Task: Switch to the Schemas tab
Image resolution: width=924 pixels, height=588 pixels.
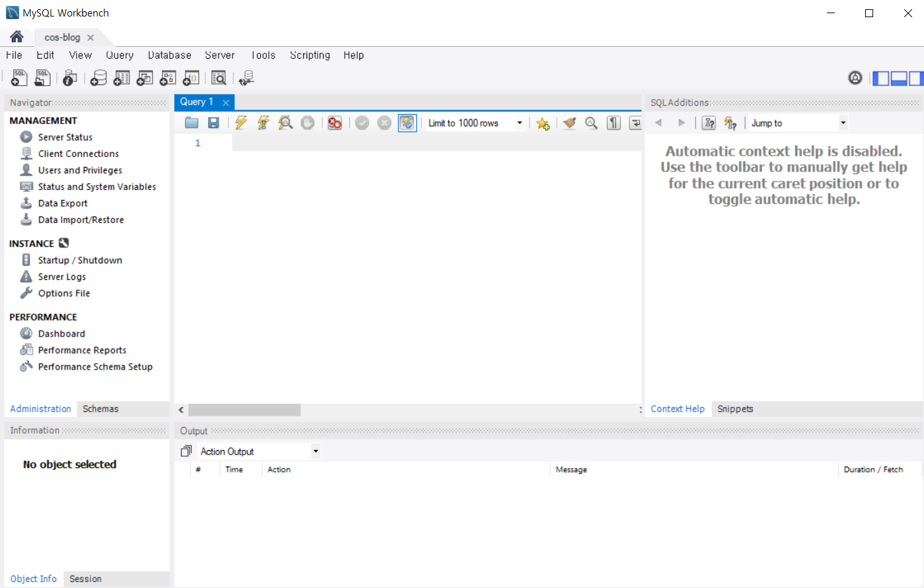Action: pyautogui.click(x=101, y=409)
